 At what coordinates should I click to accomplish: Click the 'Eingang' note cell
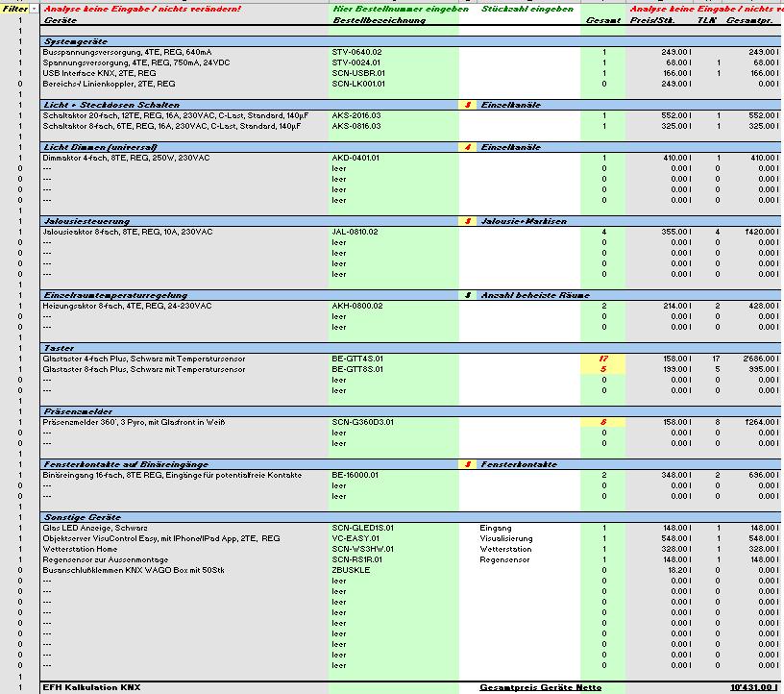click(495, 528)
